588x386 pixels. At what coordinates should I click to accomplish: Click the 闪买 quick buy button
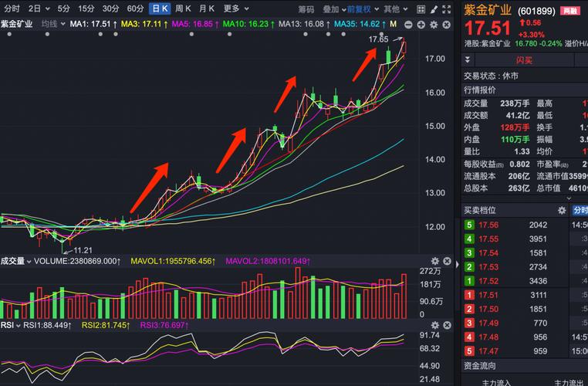pos(524,59)
